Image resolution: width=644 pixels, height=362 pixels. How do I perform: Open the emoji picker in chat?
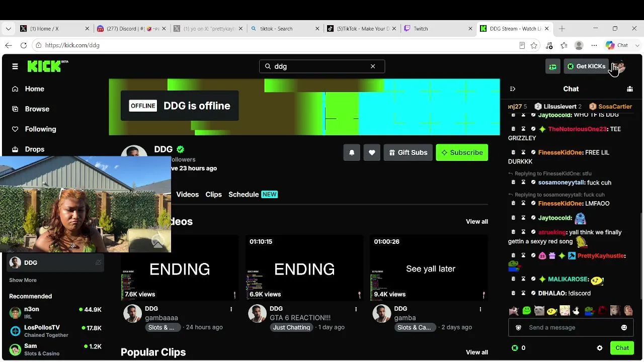click(624, 327)
